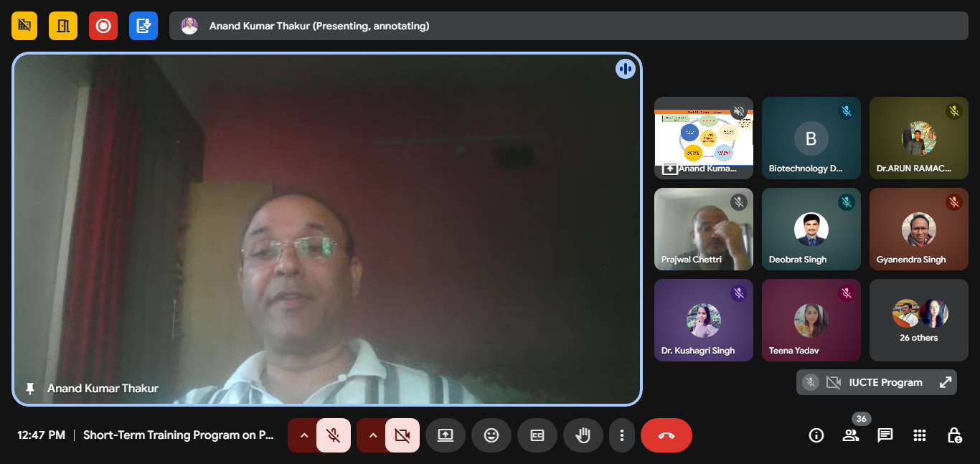980x464 pixels.
Task: Raise your hand in the meeting
Action: point(583,435)
